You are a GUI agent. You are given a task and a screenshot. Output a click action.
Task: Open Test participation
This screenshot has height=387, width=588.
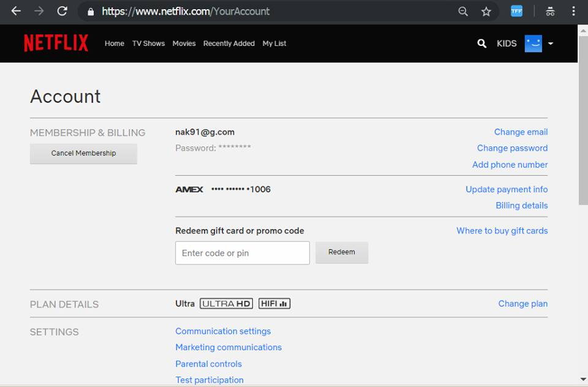209,380
